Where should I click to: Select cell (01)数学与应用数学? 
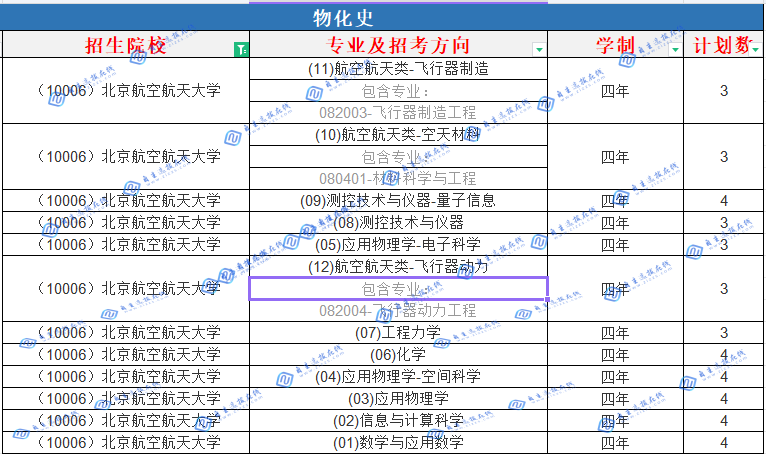[x=398, y=442]
